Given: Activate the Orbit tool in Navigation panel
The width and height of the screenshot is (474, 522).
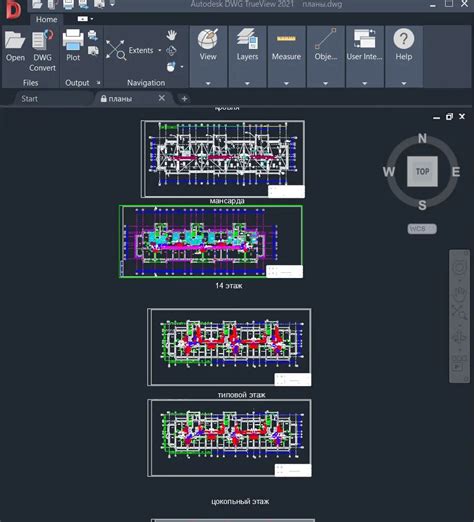Looking at the screenshot, I should [x=171, y=51].
